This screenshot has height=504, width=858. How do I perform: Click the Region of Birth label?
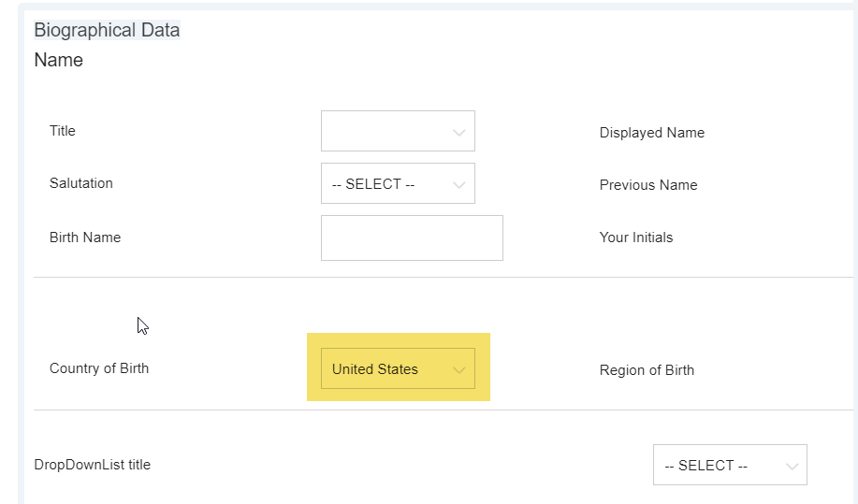647,370
